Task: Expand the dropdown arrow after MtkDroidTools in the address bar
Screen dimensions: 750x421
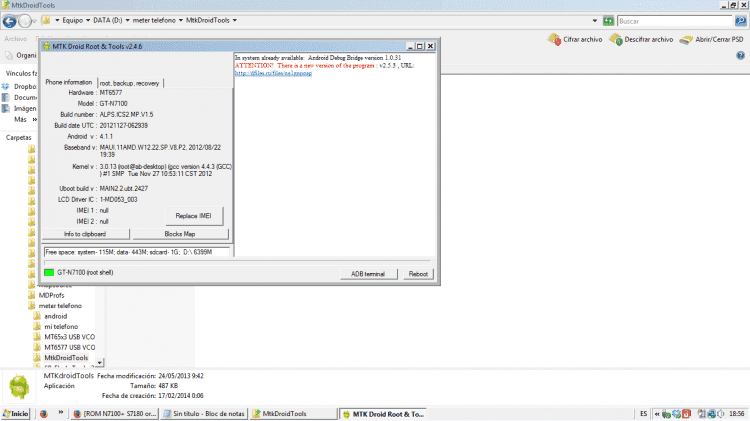Action: [235, 21]
